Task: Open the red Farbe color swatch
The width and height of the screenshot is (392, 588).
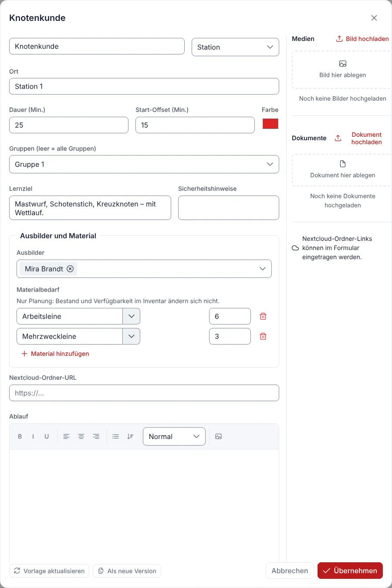Action: coord(270,124)
